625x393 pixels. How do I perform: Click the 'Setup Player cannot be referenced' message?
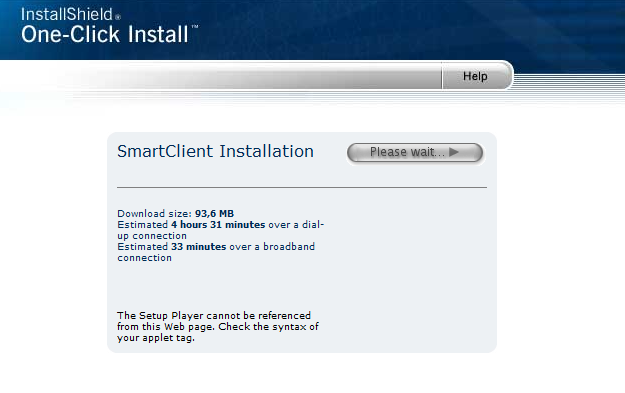tap(218, 326)
